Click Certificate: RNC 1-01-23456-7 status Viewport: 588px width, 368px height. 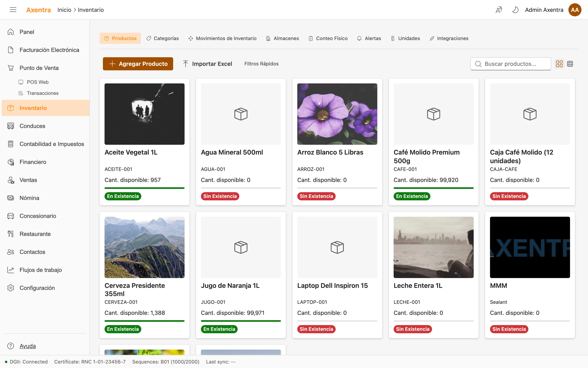tap(90, 362)
